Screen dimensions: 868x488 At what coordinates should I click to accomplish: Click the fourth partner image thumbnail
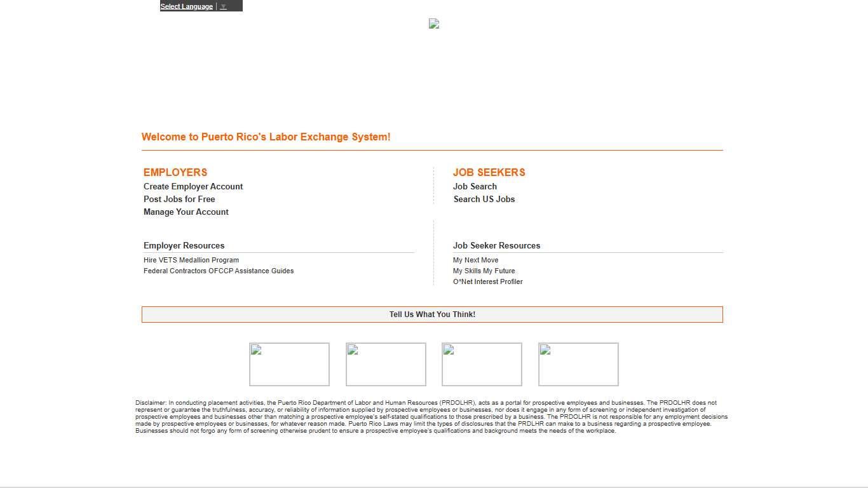(x=578, y=364)
